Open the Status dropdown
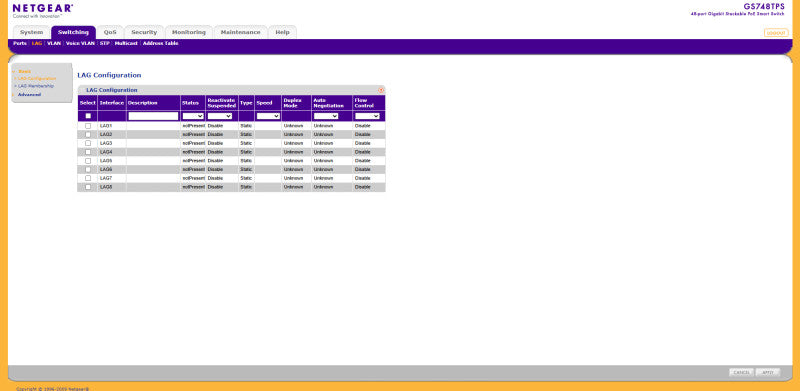The image size is (800, 391). [x=193, y=116]
